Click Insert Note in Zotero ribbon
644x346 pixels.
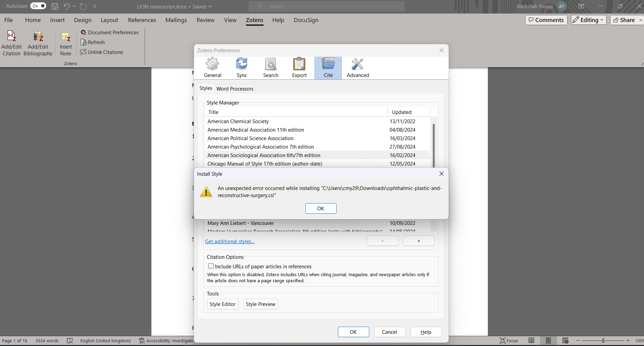click(66, 43)
